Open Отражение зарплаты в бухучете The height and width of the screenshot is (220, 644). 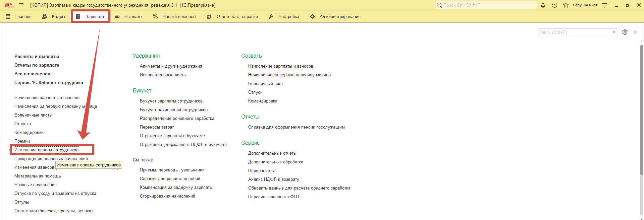[172, 136]
